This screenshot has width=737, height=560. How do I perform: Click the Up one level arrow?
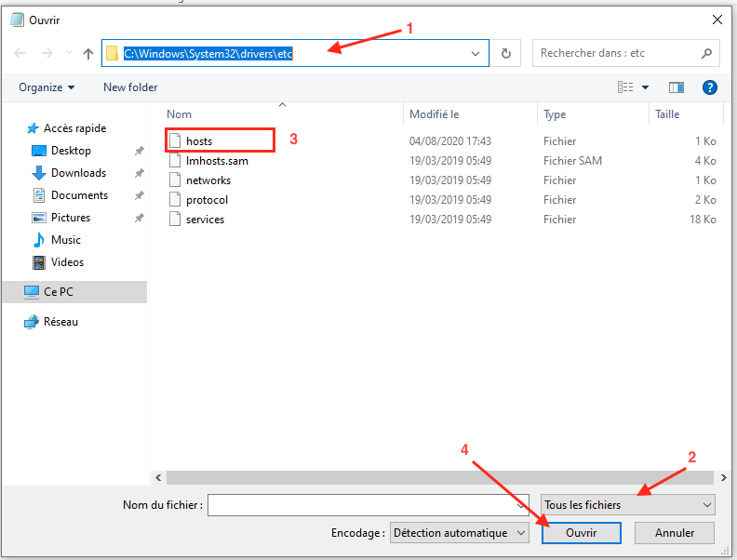[88, 54]
